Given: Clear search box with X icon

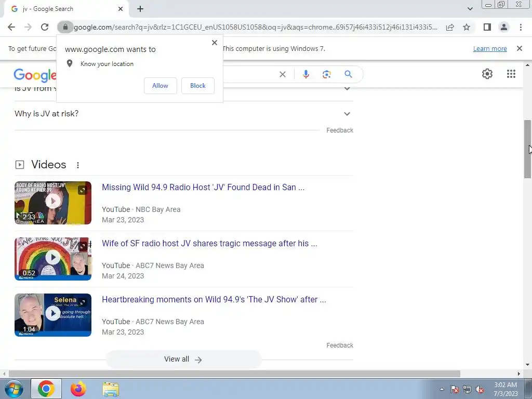Looking at the screenshot, I should (282, 74).
